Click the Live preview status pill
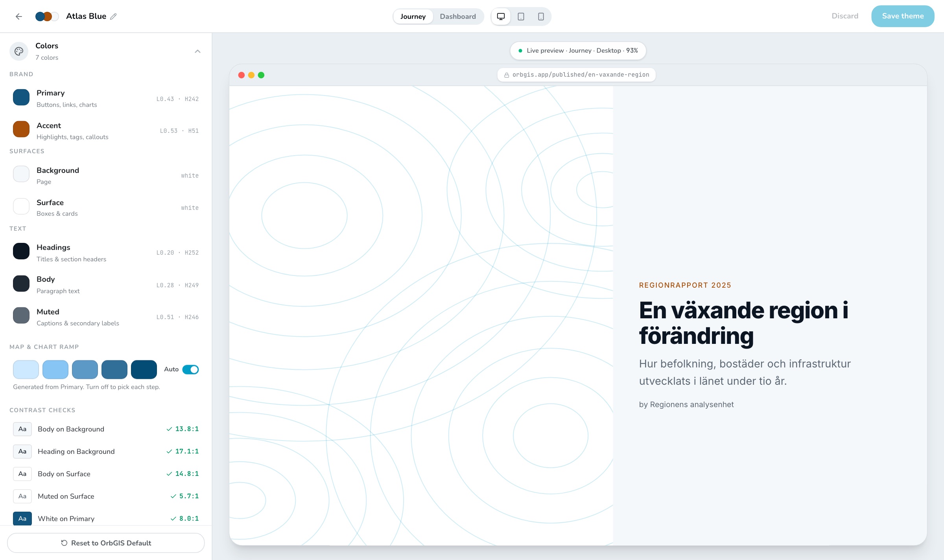 [578, 51]
